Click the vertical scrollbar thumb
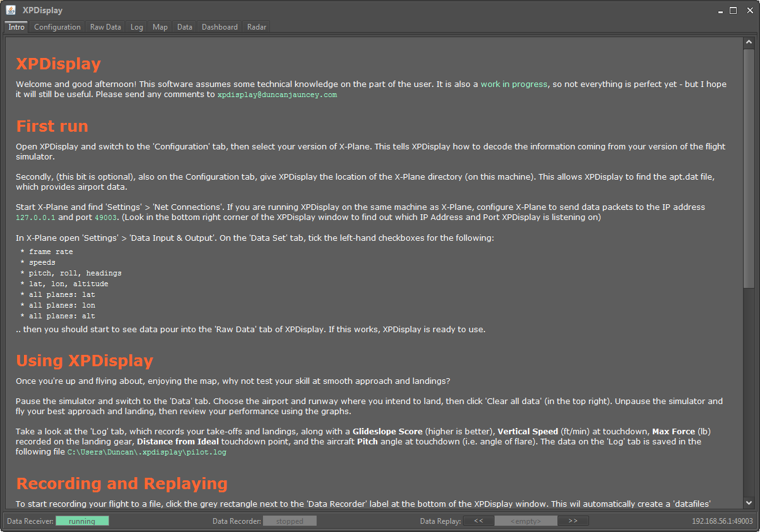Viewport: 760px width, 532px height. [749, 167]
